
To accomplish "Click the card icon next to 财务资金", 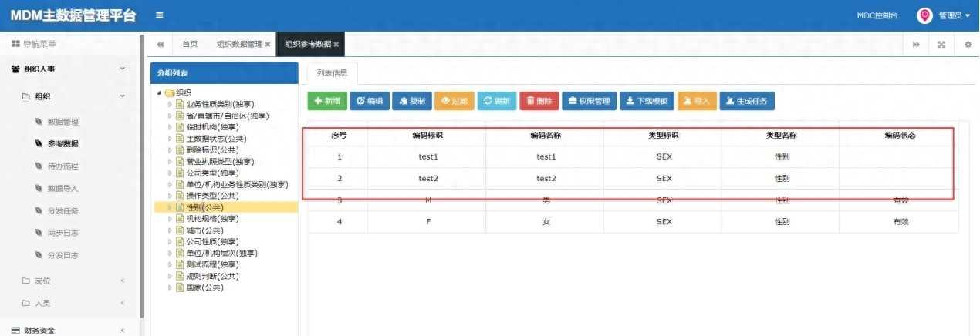I will pyautogui.click(x=15, y=331).
